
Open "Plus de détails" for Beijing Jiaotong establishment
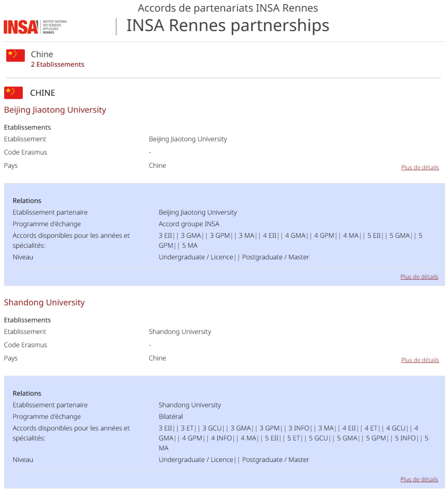(x=420, y=168)
